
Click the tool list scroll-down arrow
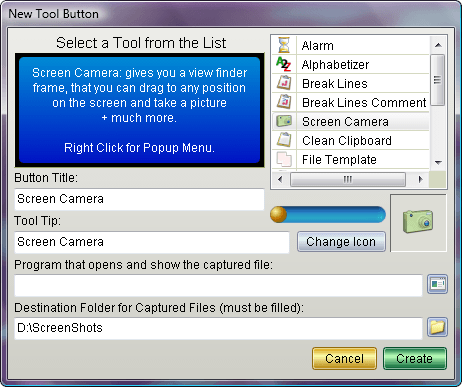click(438, 163)
